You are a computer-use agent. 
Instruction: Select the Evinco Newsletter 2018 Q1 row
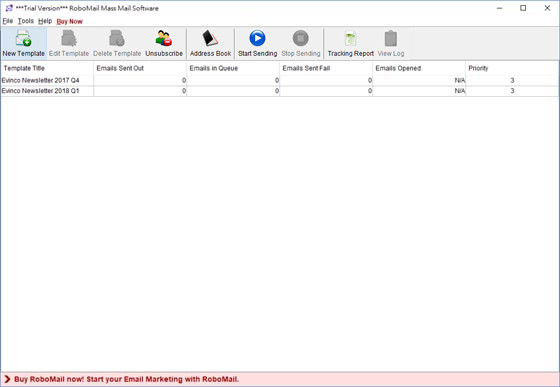tap(280, 91)
